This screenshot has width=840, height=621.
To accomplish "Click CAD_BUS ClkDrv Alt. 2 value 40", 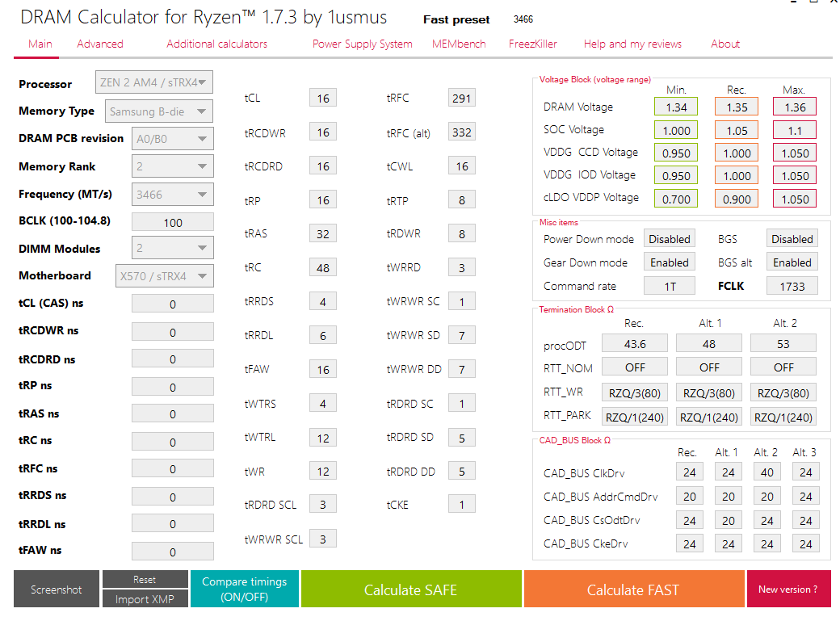I will (767, 472).
